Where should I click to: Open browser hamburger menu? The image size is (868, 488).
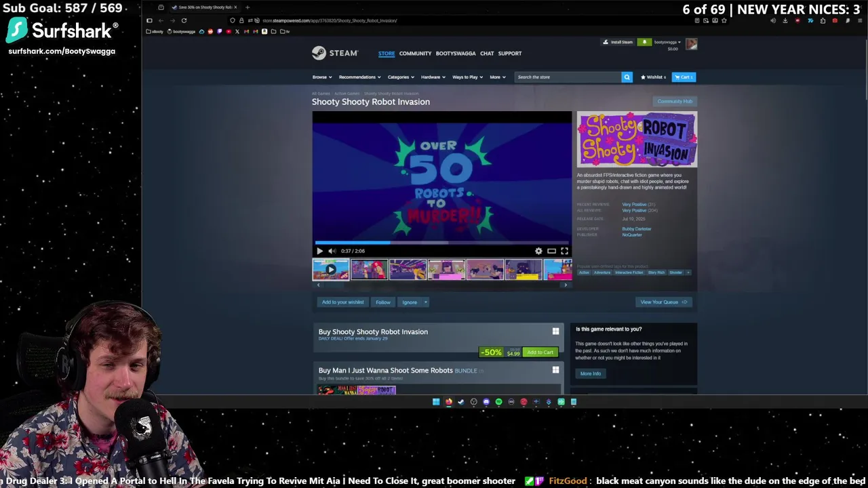pos(860,20)
